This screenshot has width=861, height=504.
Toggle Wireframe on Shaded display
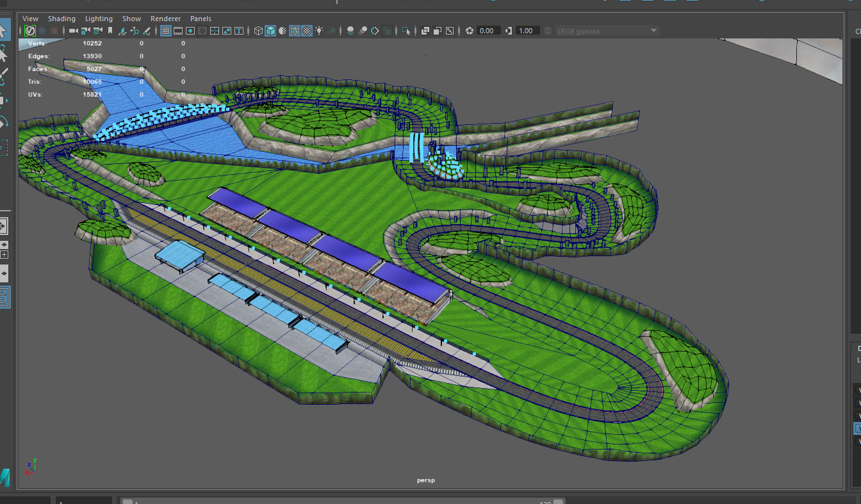295,31
